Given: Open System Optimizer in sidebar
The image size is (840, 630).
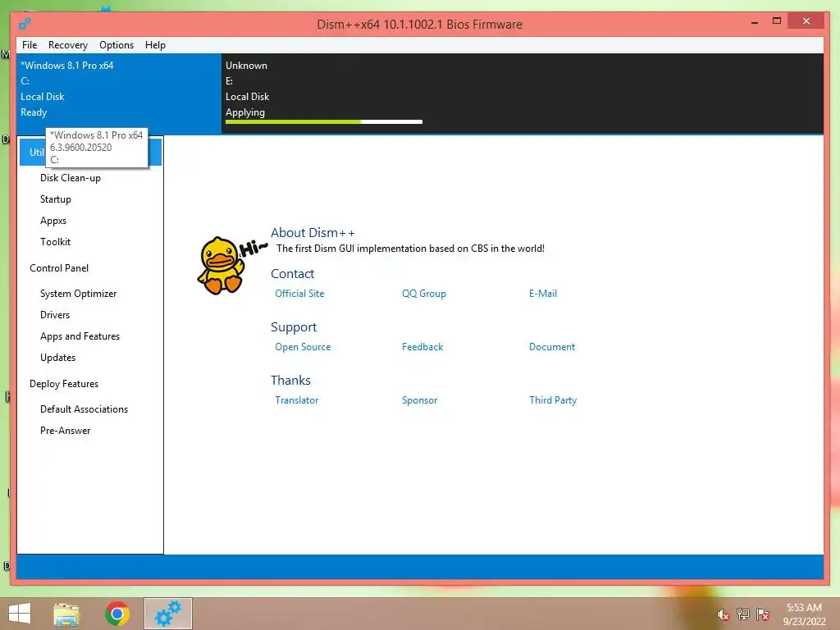Looking at the screenshot, I should point(78,294).
